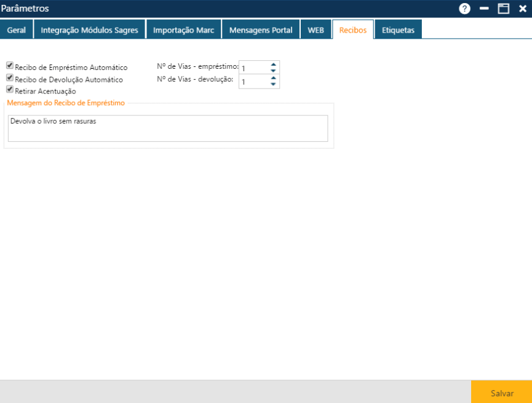Increase Nº de Vias - devolução with up arrow

click(x=274, y=78)
